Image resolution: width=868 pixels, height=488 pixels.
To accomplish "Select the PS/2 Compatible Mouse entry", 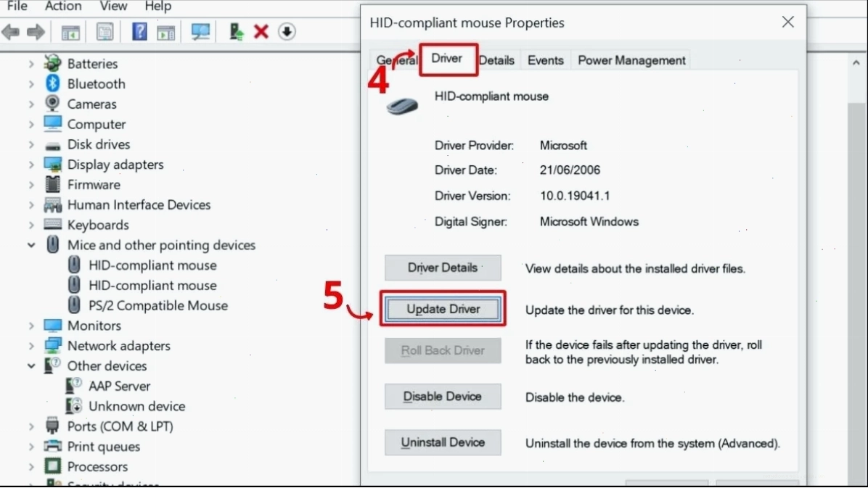I will coord(157,305).
